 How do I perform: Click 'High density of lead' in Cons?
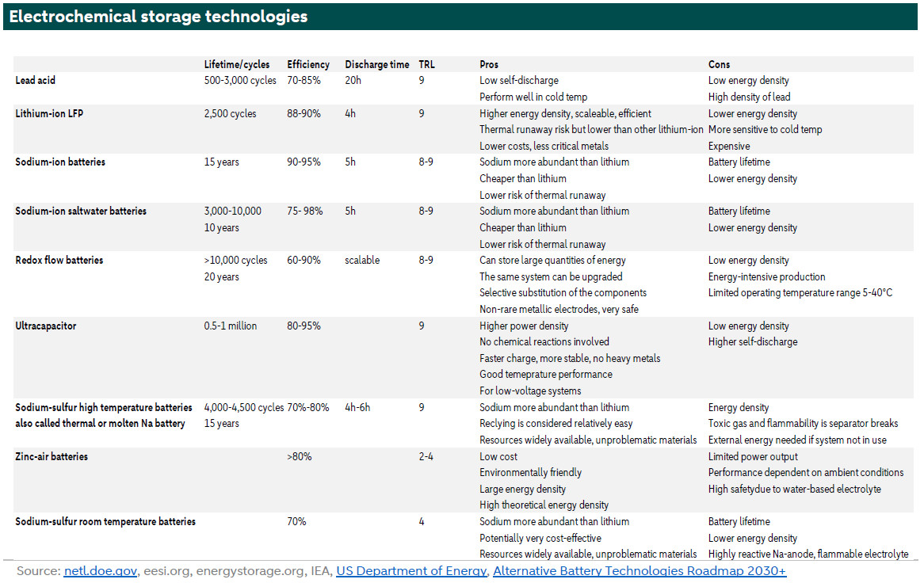tap(749, 97)
